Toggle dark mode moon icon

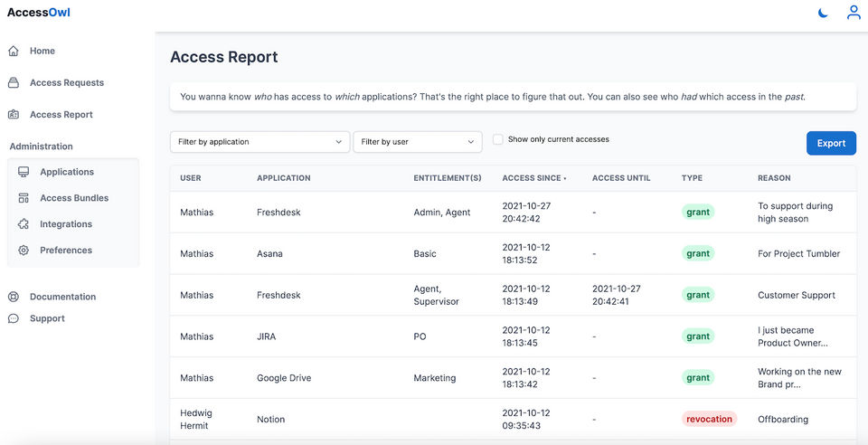(x=823, y=13)
